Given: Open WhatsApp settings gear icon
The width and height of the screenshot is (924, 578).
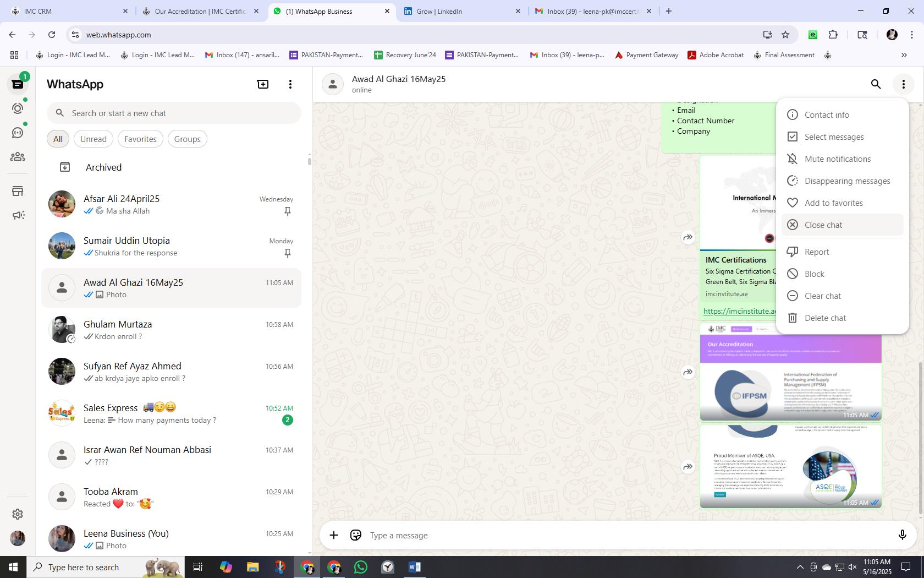Looking at the screenshot, I should click(18, 514).
